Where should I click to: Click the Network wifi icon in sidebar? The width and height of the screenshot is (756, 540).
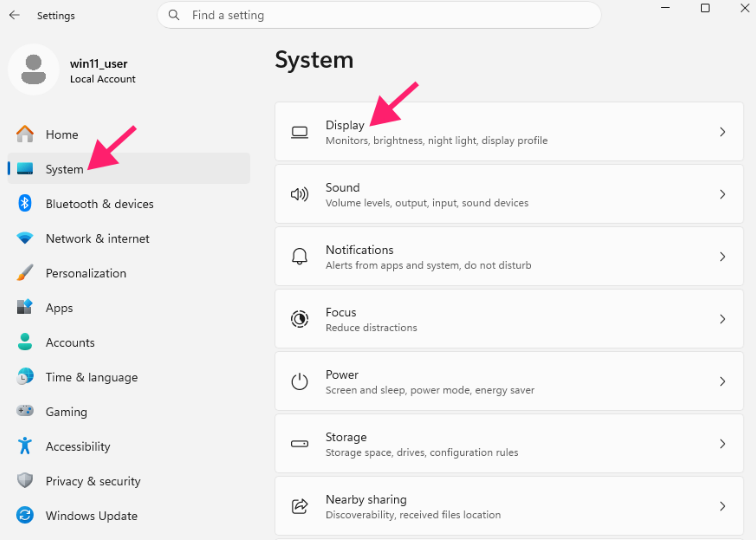coord(25,238)
